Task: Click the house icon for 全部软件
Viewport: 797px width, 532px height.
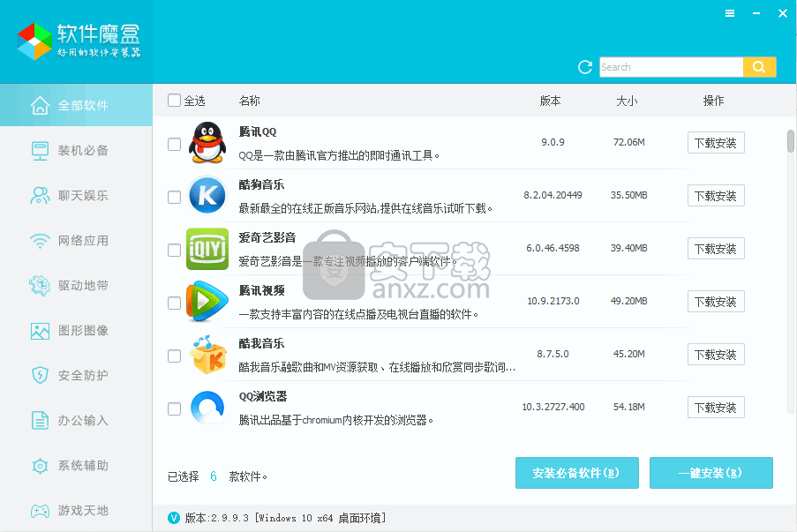Action: coord(40,106)
